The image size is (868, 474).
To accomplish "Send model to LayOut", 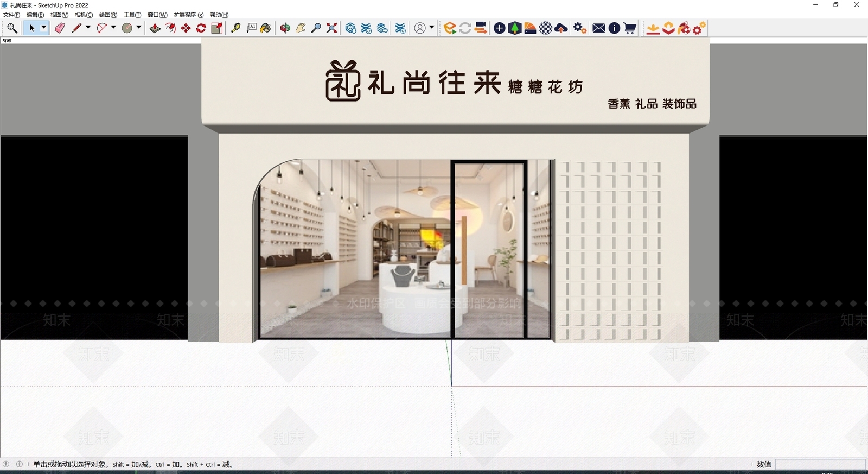I will click(x=382, y=28).
